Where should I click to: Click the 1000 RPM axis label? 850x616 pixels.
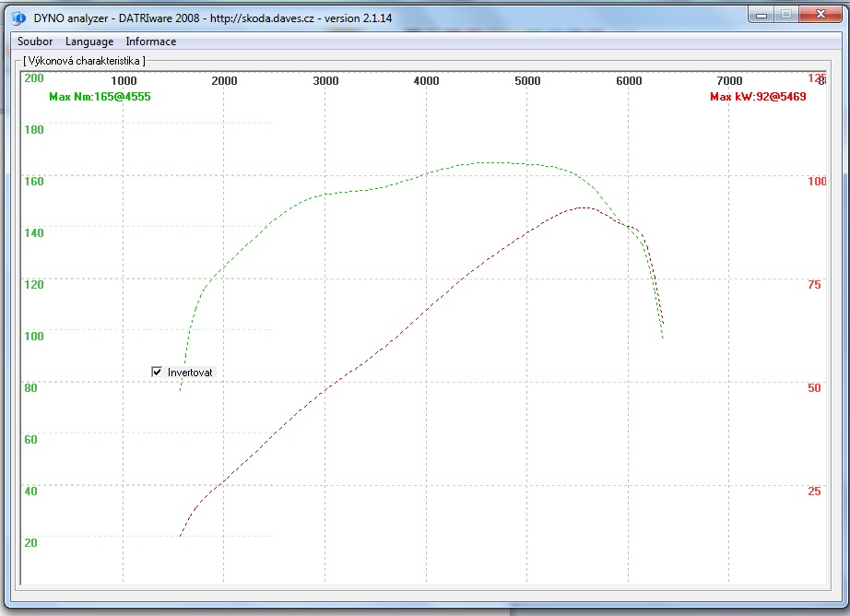(x=124, y=81)
